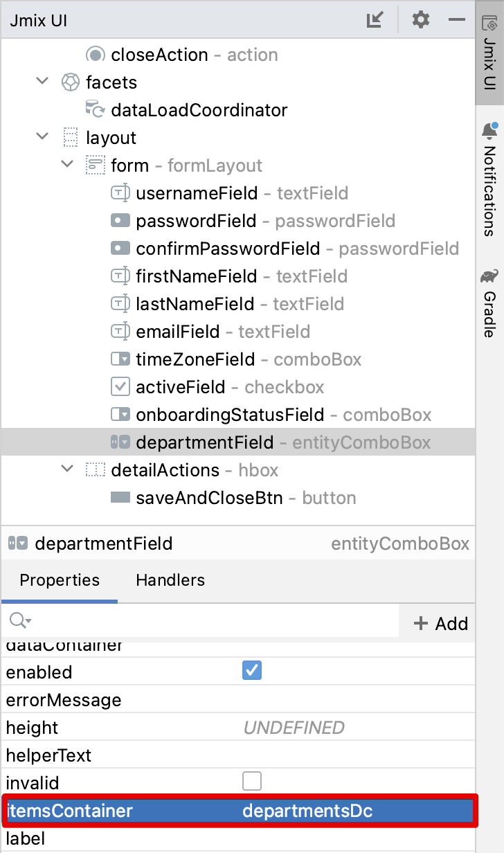
Task: Click the Notifications bell icon
Action: [489, 130]
